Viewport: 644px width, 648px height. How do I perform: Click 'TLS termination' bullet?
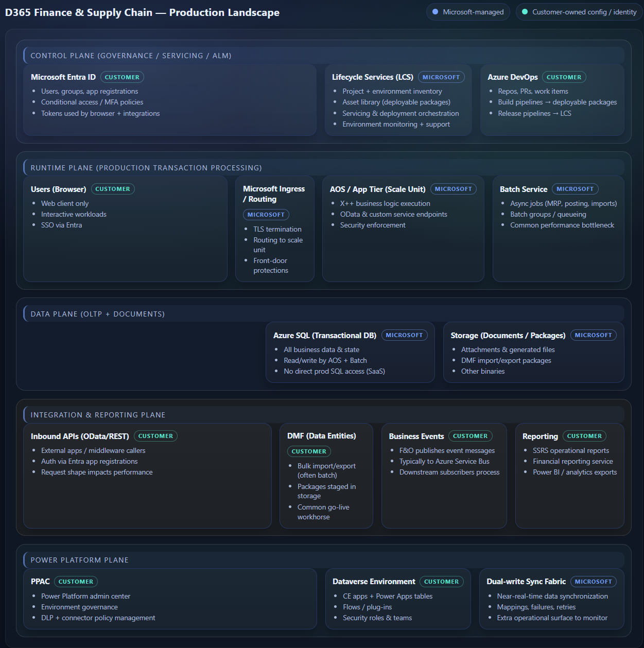(277, 230)
